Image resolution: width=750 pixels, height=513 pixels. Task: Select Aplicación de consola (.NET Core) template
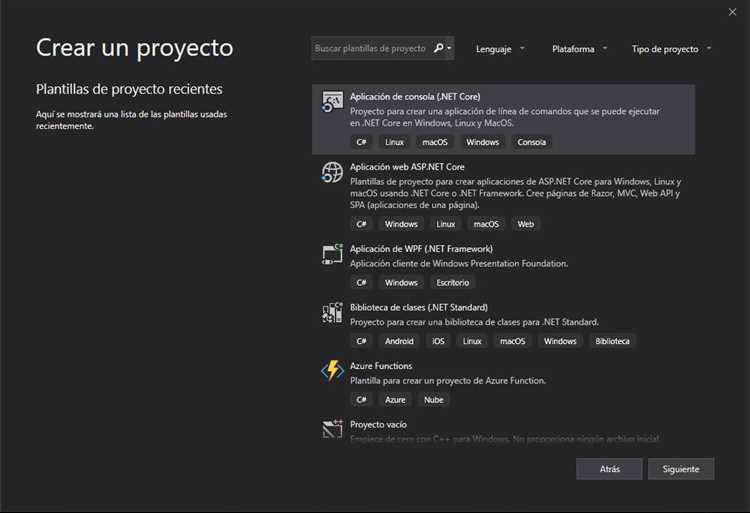503,119
